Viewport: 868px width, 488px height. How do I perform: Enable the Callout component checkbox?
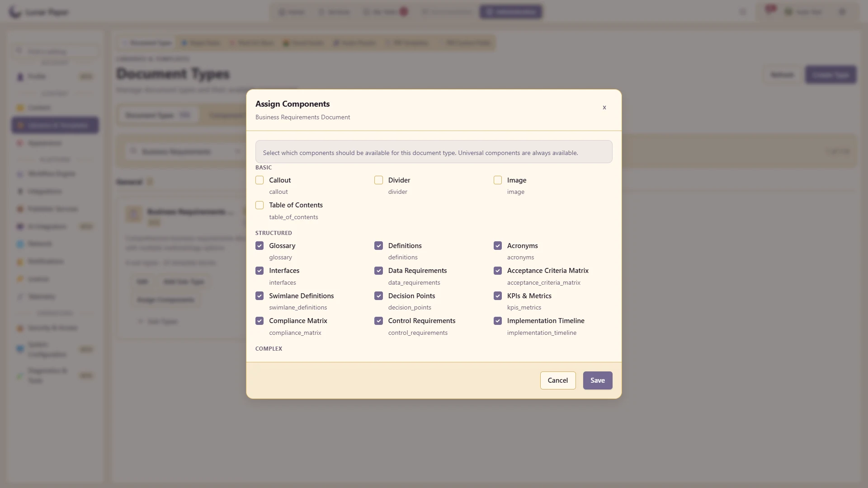coord(259,180)
